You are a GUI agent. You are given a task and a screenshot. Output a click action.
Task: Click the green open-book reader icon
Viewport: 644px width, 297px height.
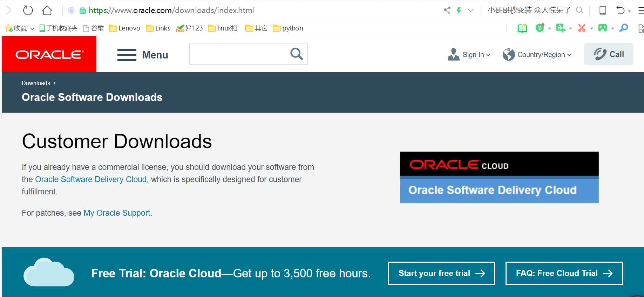point(522,28)
